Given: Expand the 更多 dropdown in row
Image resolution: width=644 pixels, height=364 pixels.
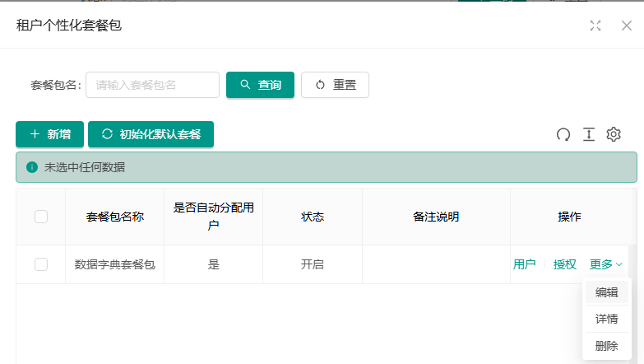Looking at the screenshot, I should (x=606, y=264).
